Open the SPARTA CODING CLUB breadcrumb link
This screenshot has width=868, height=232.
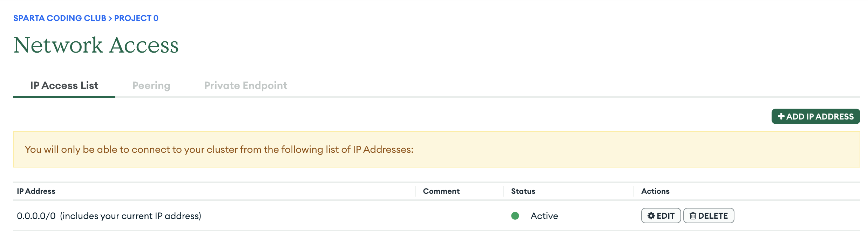tap(60, 18)
